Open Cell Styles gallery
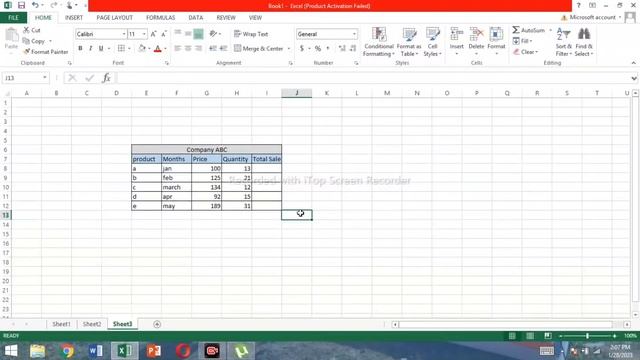This screenshot has width=640, height=360. 432,42
